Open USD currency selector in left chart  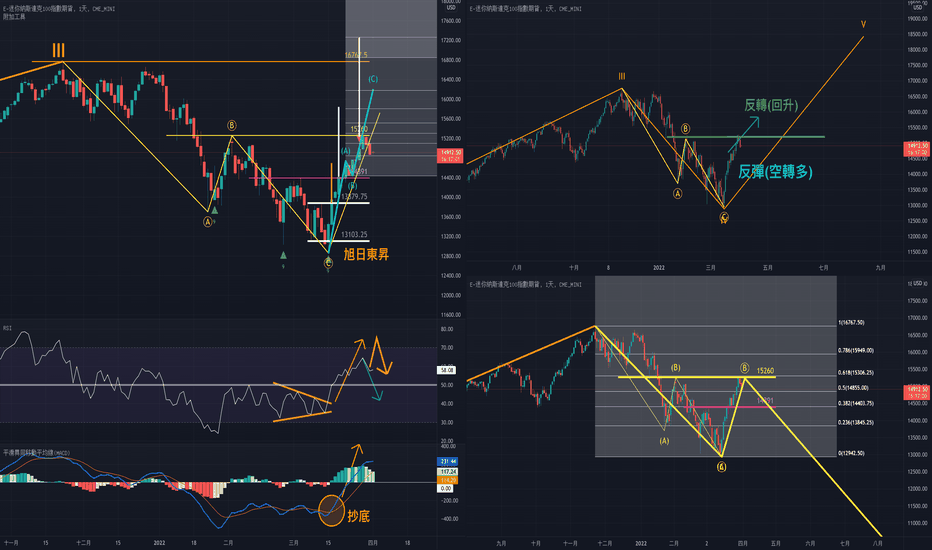(x=451, y=7)
